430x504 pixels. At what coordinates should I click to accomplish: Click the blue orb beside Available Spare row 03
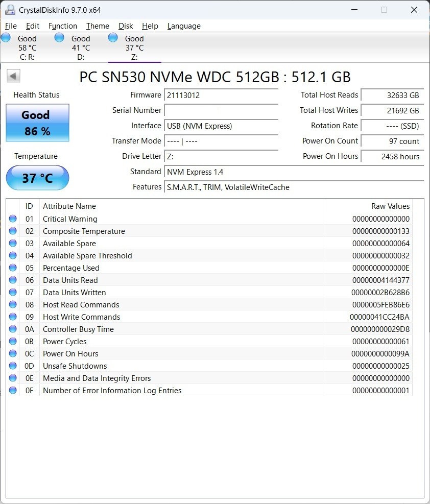[13, 244]
